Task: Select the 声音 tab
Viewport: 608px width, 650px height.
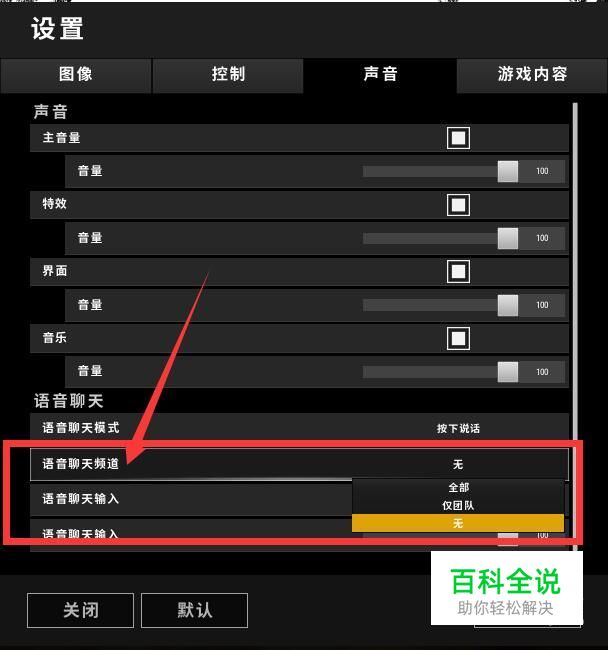Action: (x=380, y=75)
